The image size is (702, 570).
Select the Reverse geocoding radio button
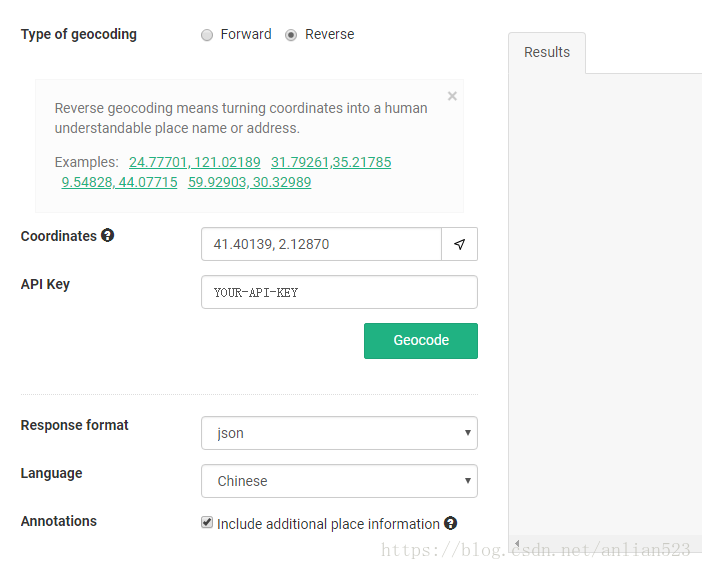291,35
